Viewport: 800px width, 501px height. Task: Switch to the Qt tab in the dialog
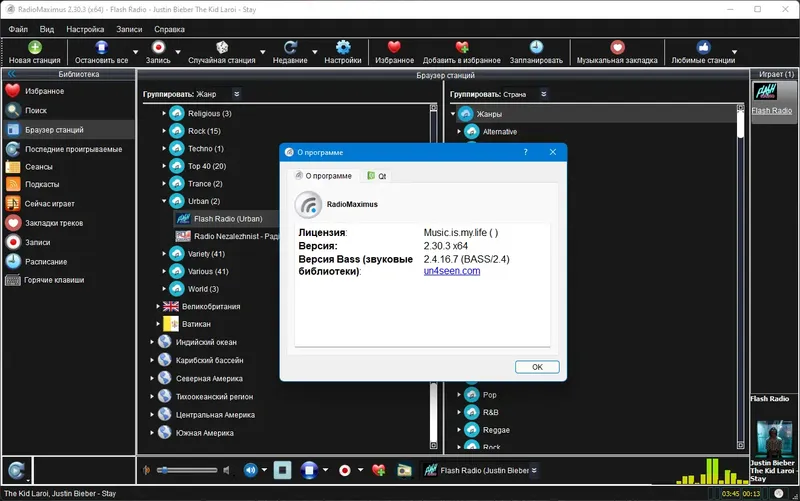(377, 176)
